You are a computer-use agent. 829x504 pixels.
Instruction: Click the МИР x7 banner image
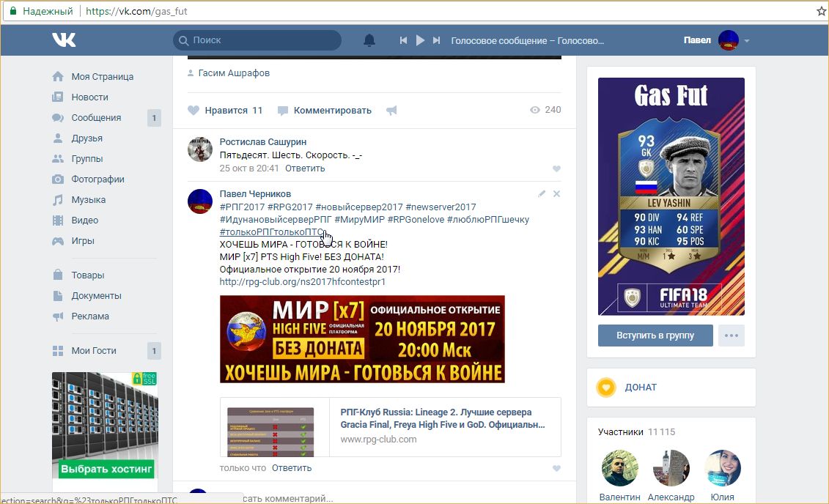coord(362,339)
